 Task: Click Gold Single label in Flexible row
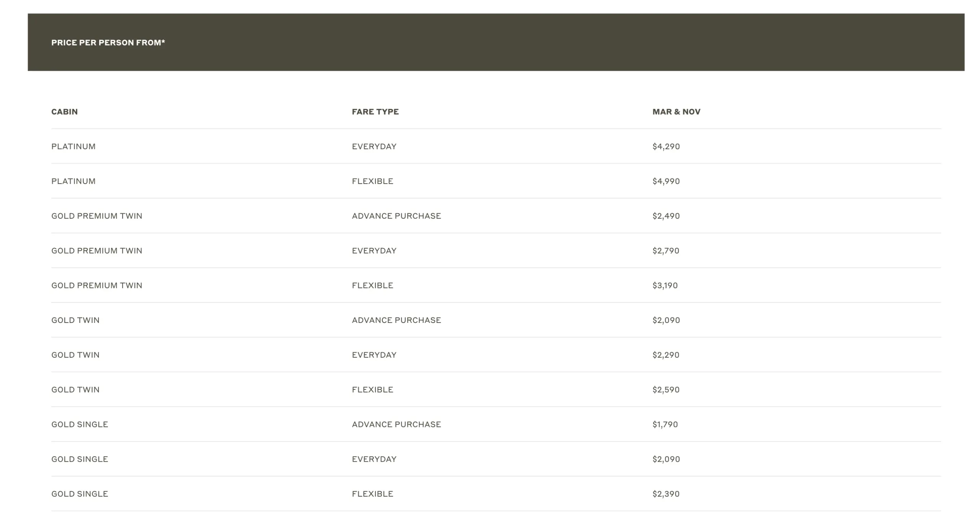click(x=80, y=494)
